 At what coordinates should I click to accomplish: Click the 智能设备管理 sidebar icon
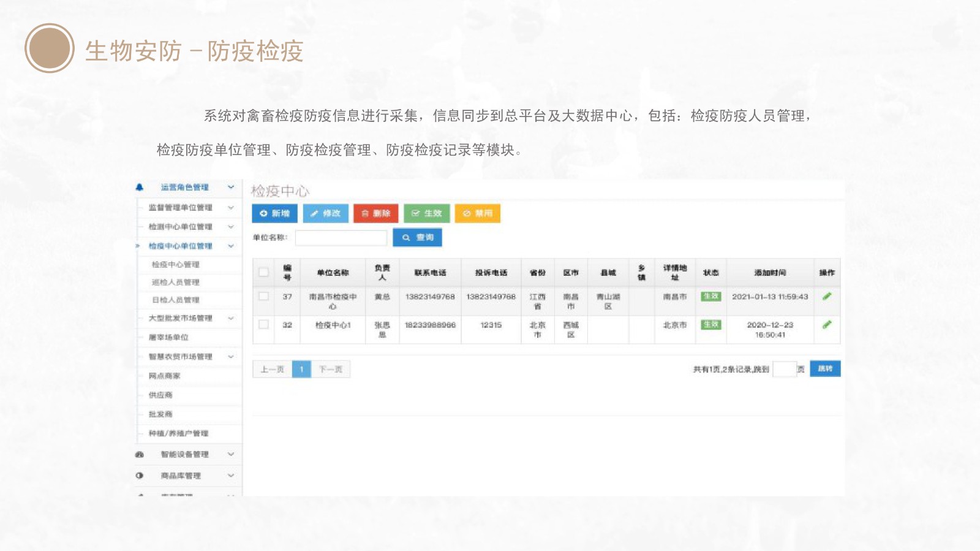[140, 454]
